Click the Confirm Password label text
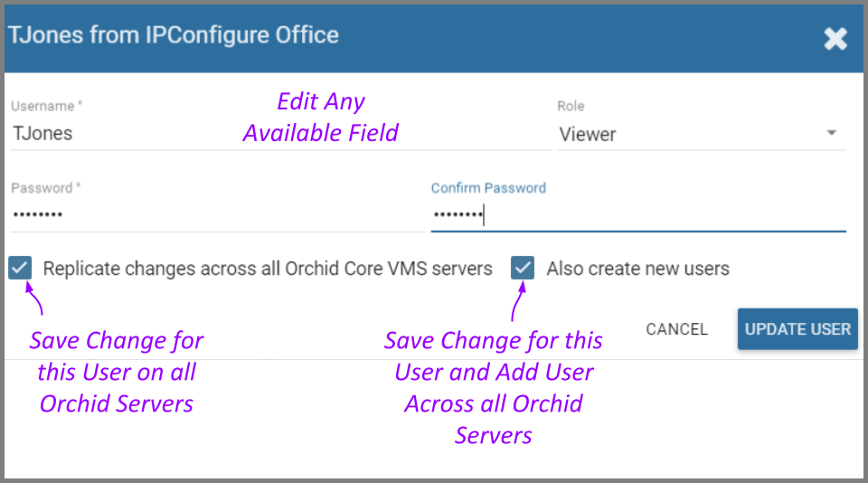The image size is (868, 483). pyautogui.click(x=488, y=188)
